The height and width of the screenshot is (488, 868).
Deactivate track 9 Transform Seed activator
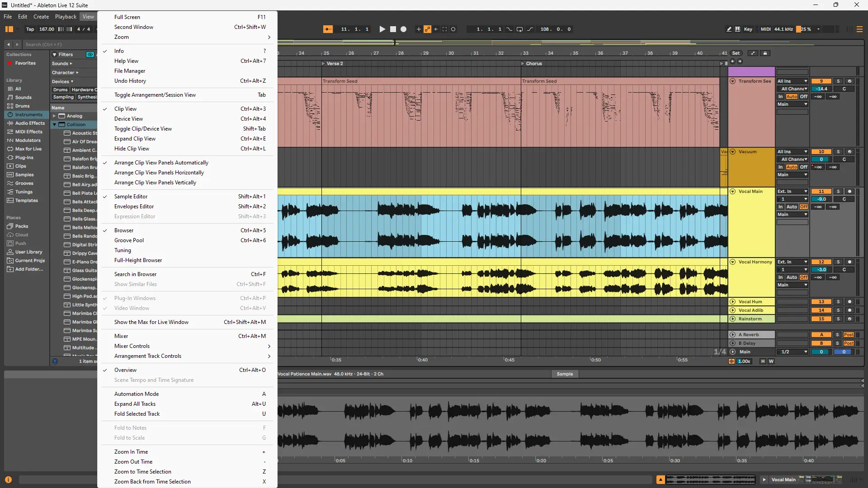pos(821,81)
